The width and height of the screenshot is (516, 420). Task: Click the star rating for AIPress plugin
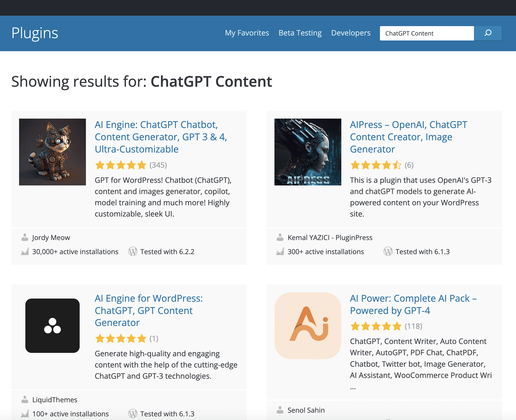click(x=376, y=165)
